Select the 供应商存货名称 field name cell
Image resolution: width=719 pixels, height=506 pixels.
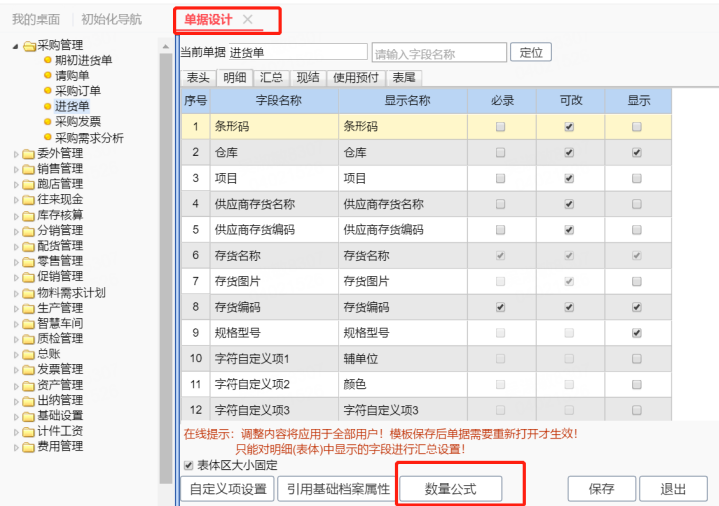[274, 204]
